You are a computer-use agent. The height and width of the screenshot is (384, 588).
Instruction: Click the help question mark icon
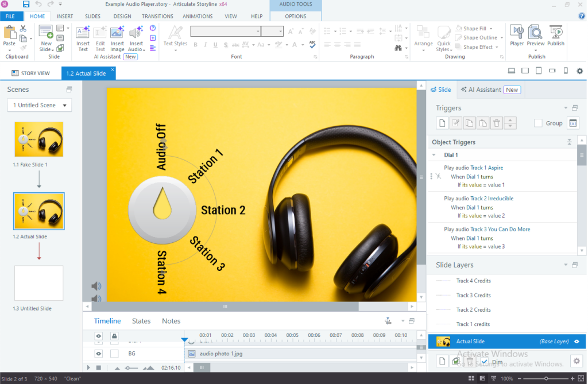[582, 15]
